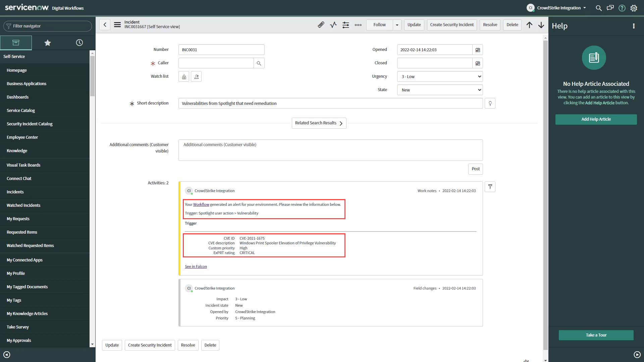The image size is (644, 362).
Task: Click the navigator vertical scrollbar
Action: pos(92,76)
